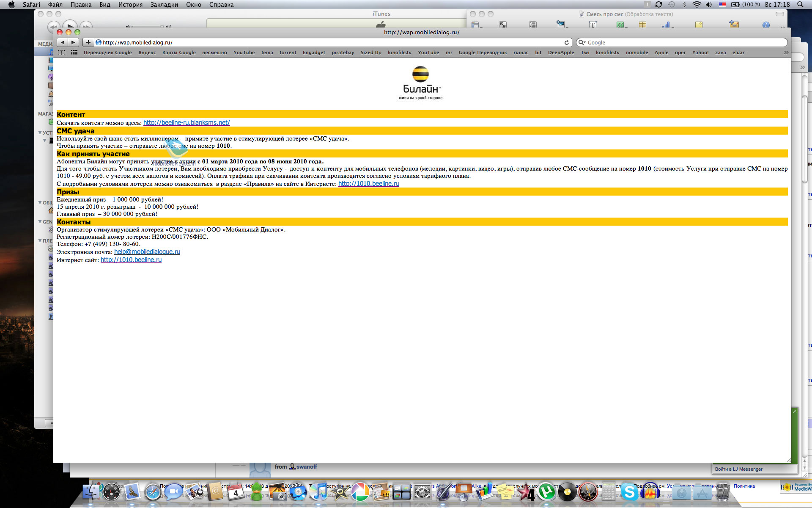Image resolution: width=812 pixels, height=508 pixels.
Task: Follow the beeline-ru.blanksms.net link
Action: [187, 123]
